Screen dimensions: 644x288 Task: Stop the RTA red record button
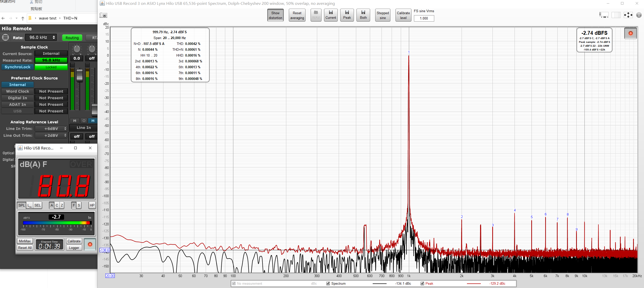pyautogui.click(x=631, y=33)
